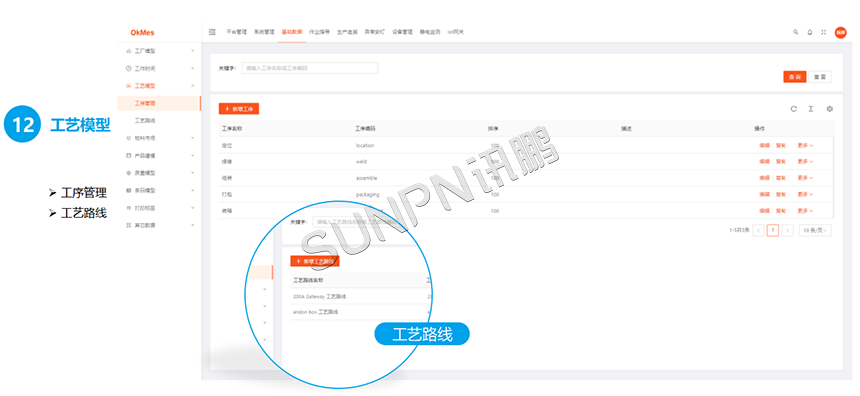Switch to the Iot网关 top tab
The image size is (860, 396).
[456, 32]
